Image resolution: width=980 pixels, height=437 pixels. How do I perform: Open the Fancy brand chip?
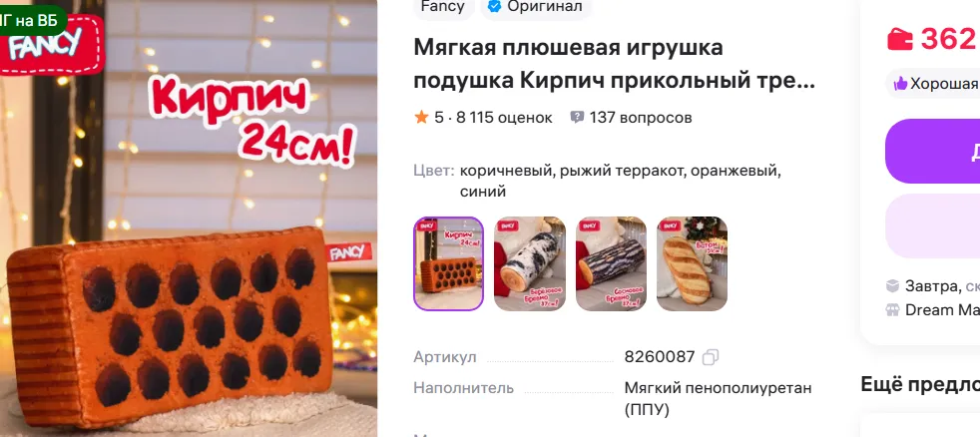[x=443, y=7]
